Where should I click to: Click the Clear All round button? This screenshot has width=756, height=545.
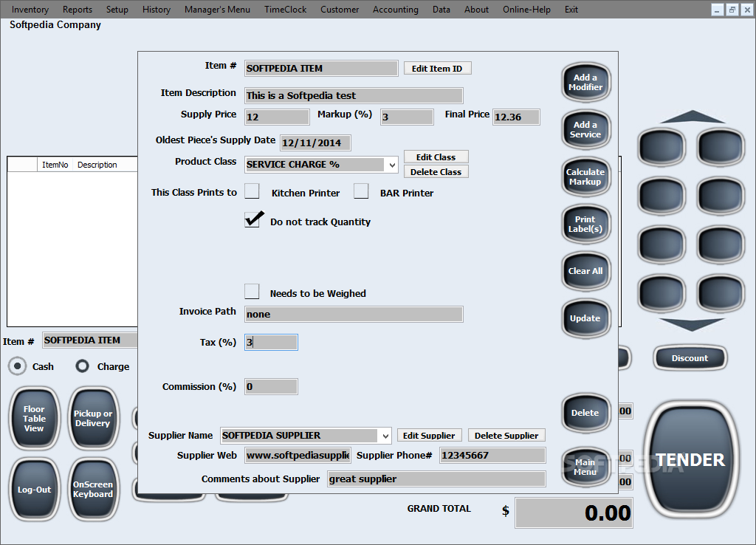coord(585,271)
